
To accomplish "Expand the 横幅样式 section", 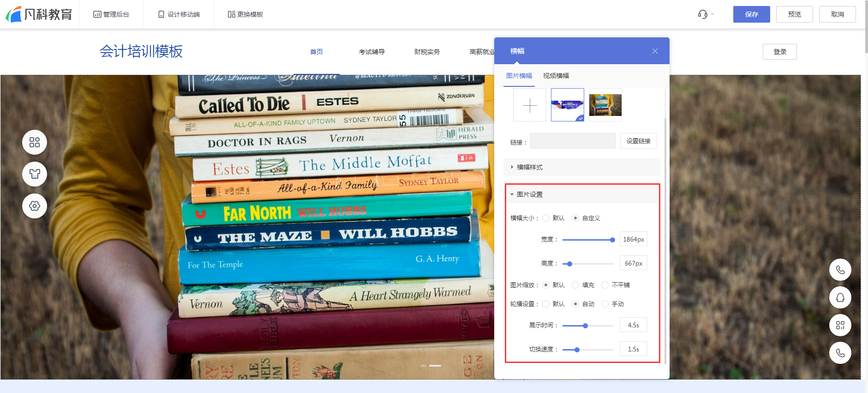I will click(x=582, y=167).
